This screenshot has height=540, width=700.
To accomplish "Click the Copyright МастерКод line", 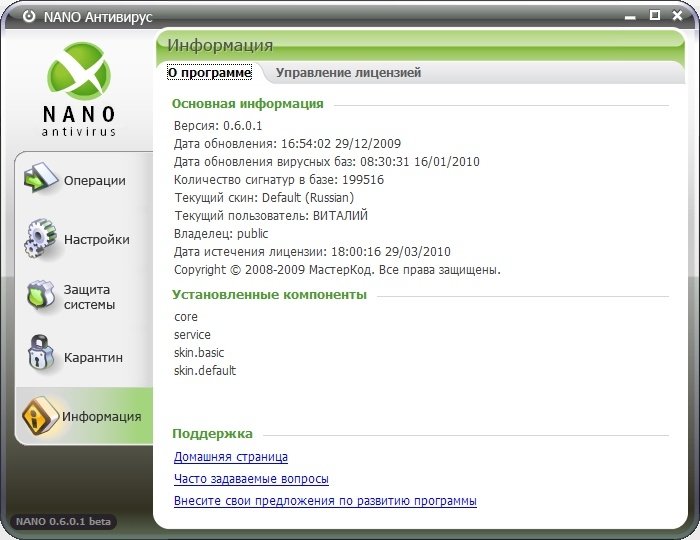I will click(x=337, y=270).
